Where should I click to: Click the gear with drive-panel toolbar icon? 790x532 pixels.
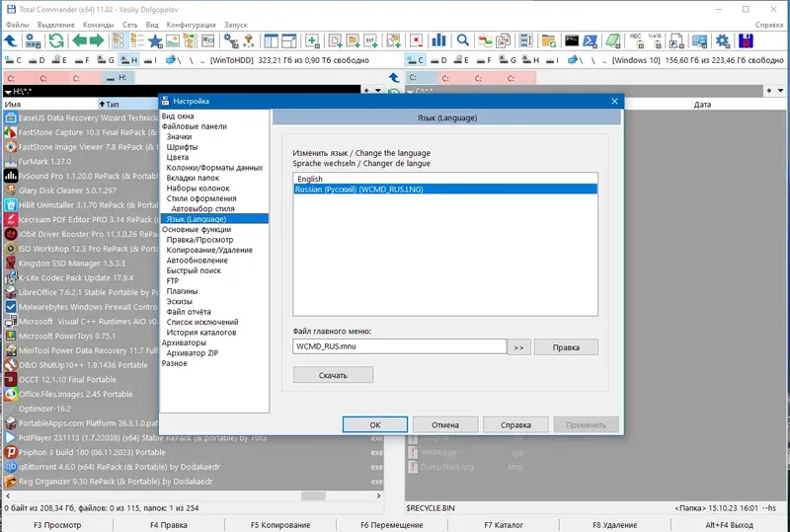[34, 40]
